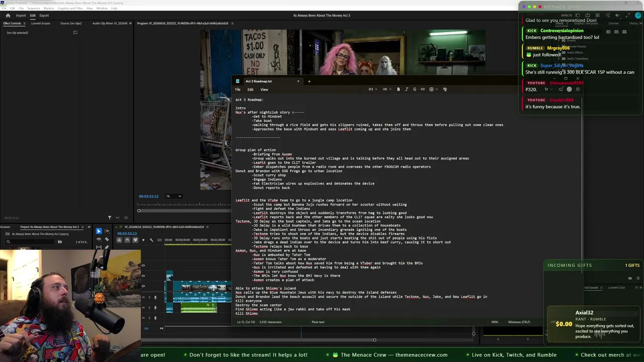Click the timeline zoom-to-fit icon at bottom
This screenshot has width=644, height=362.
click(162, 328)
